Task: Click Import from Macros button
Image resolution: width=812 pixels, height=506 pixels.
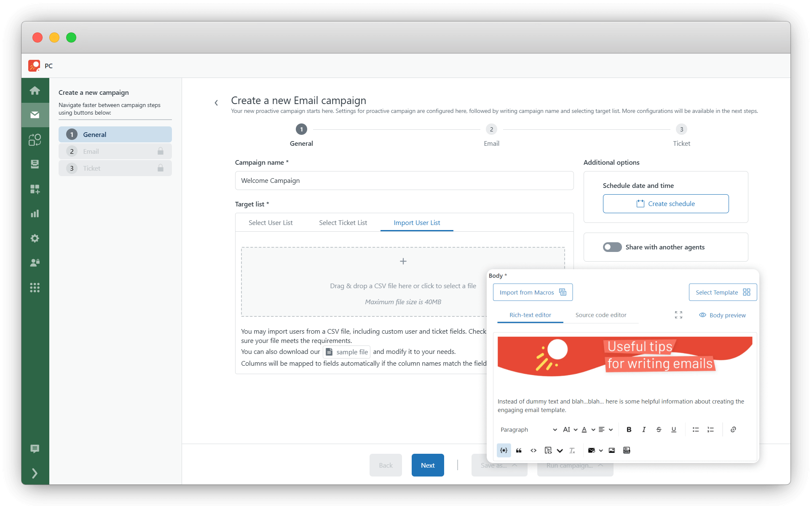Action: (533, 292)
